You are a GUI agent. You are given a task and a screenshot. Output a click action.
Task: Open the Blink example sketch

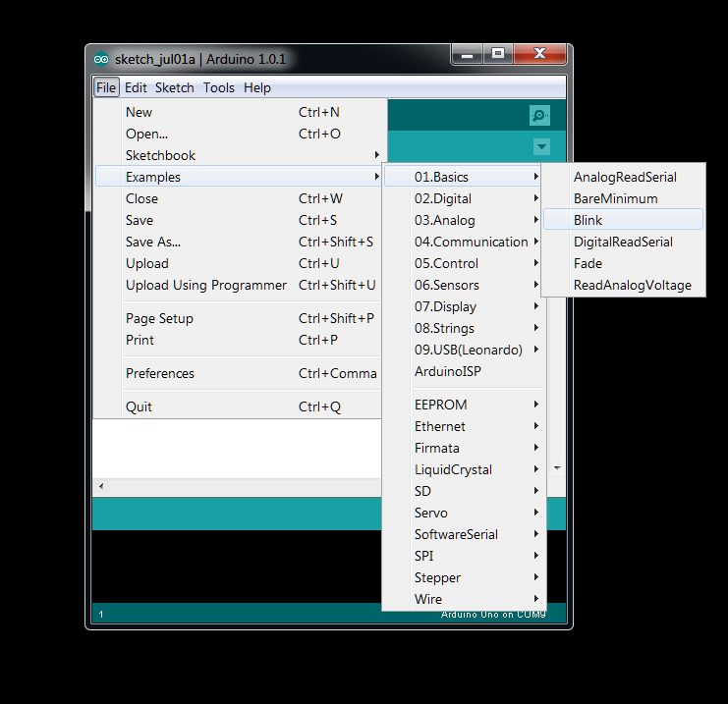[x=623, y=221]
